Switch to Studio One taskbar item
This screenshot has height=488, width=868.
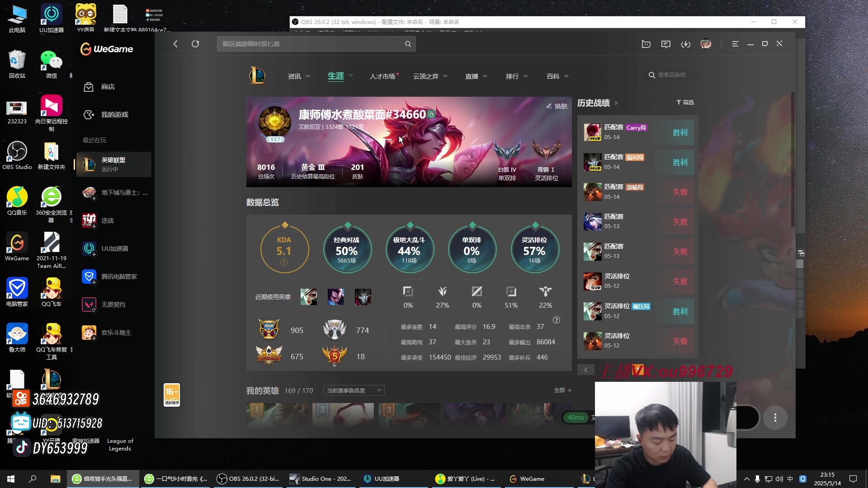320,479
